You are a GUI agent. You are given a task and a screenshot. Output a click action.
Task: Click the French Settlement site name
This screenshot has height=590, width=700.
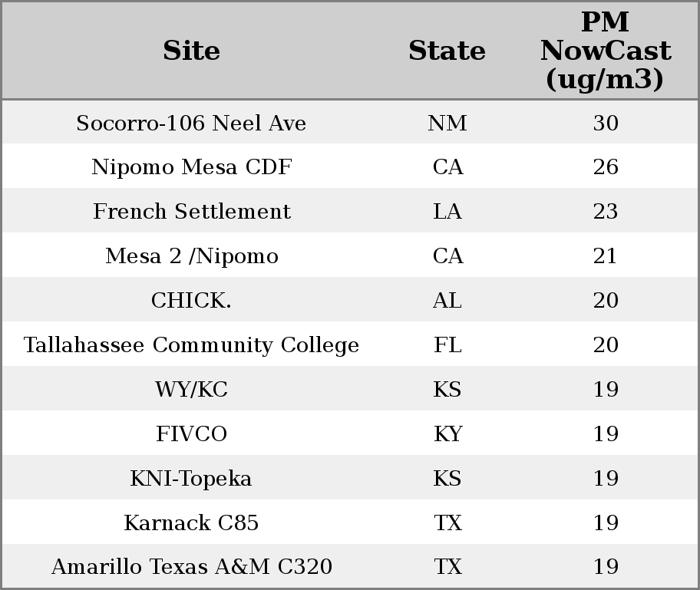191,212
